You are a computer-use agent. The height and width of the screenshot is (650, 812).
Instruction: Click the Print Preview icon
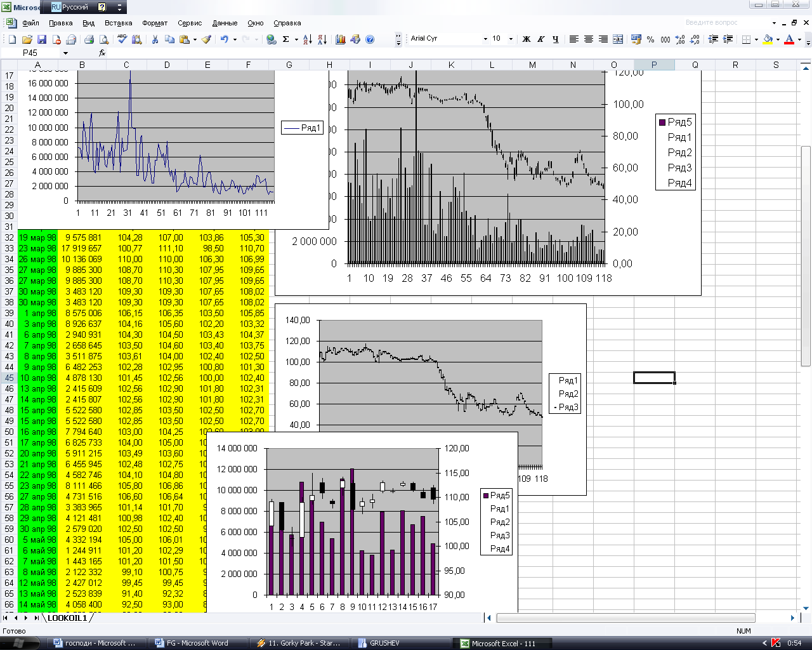[x=104, y=39]
